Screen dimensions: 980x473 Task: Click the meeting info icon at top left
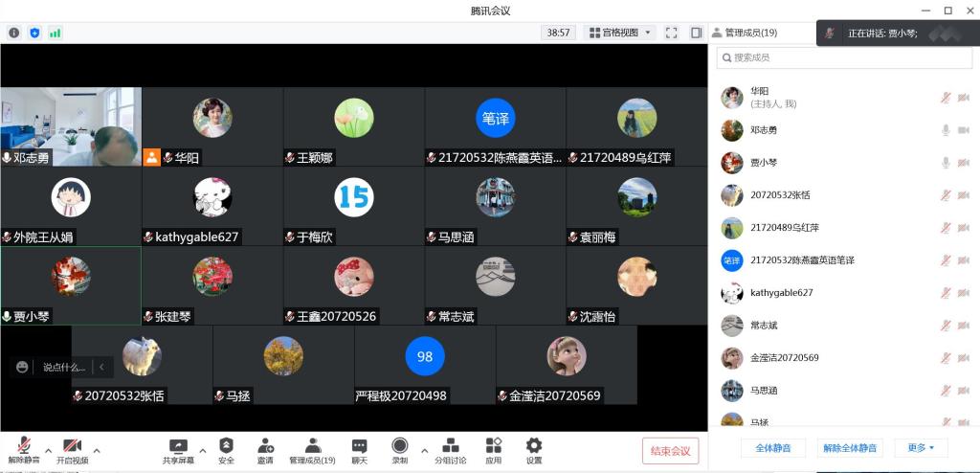click(x=14, y=33)
